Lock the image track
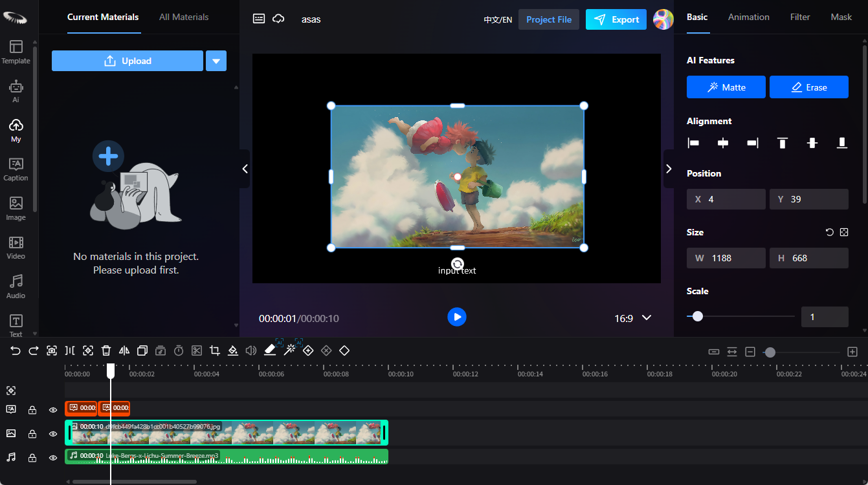868x485 pixels. pos(32,433)
